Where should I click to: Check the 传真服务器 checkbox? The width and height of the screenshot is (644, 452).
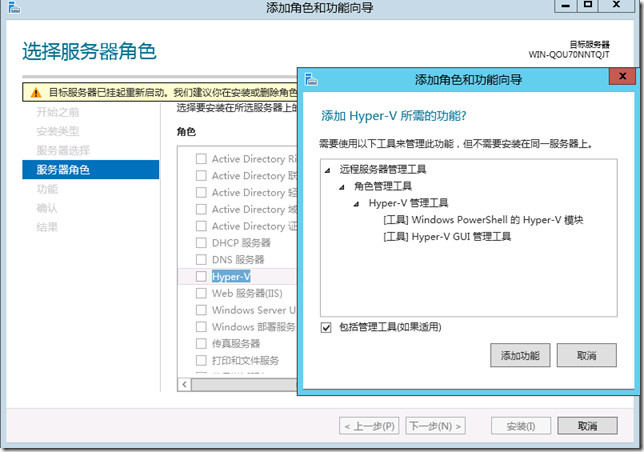201,344
